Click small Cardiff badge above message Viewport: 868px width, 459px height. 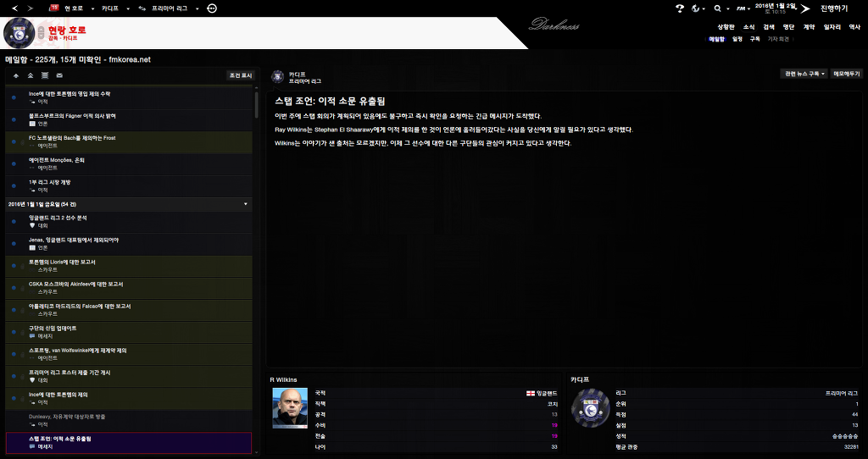(x=278, y=77)
